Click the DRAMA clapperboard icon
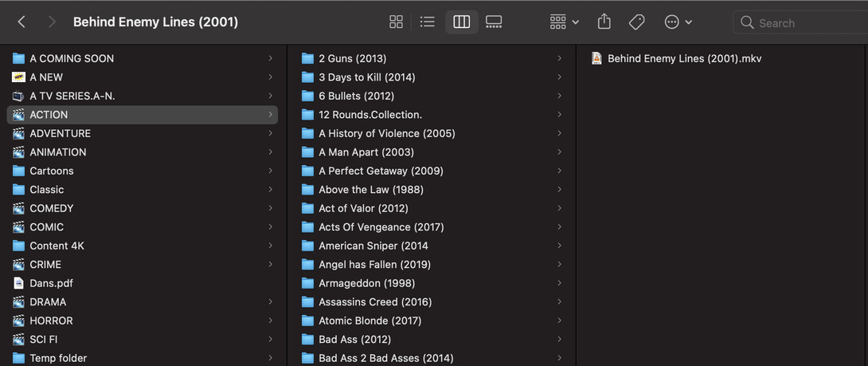868x366 pixels. pyautogui.click(x=19, y=302)
